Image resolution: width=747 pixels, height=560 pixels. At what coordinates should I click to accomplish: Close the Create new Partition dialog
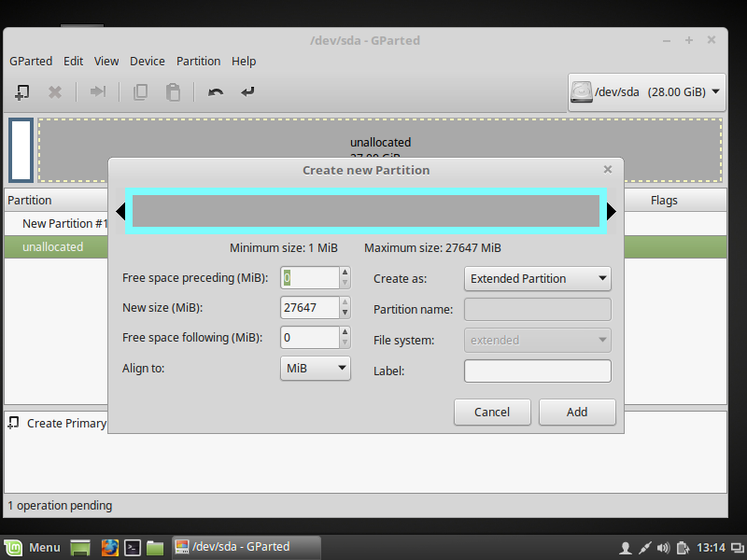click(x=608, y=170)
